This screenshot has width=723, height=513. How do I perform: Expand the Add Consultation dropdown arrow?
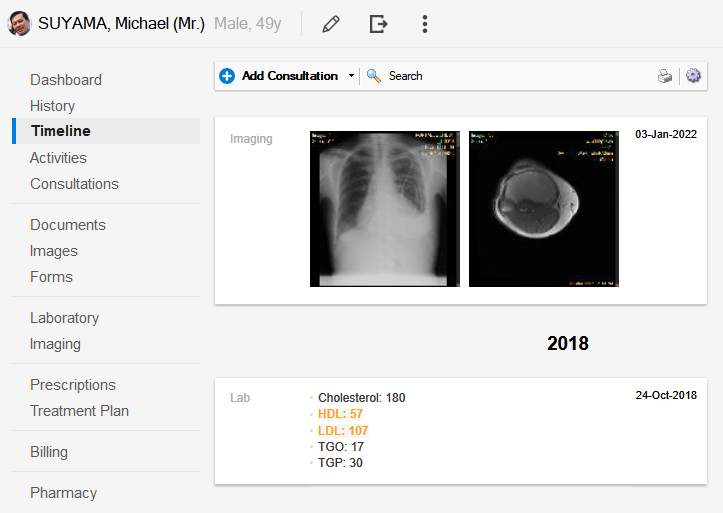(x=351, y=76)
